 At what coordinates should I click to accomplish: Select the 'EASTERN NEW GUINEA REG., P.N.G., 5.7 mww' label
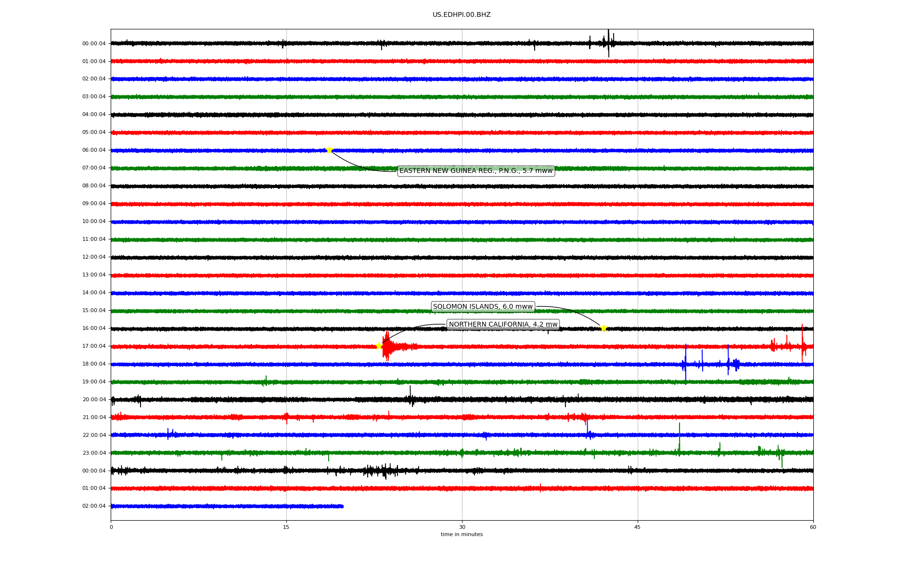(475, 171)
